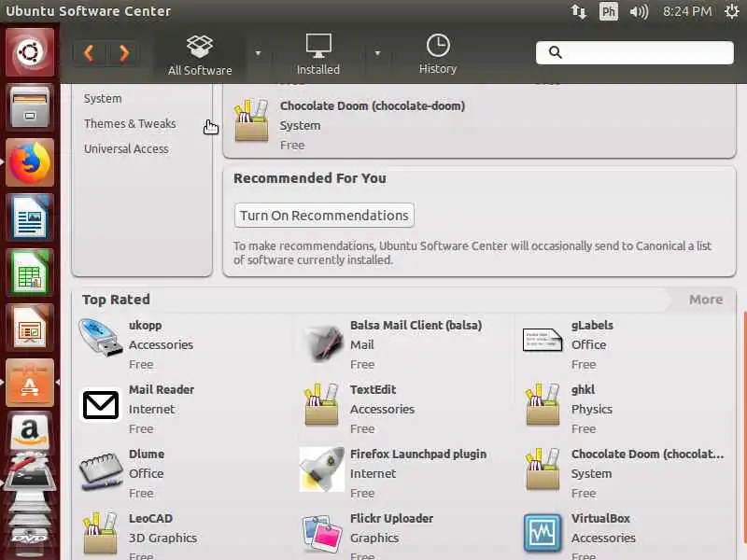Open the Firefox Launchpad plugin rocket icon
Image resolution: width=747 pixels, height=560 pixels.
click(x=321, y=469)
